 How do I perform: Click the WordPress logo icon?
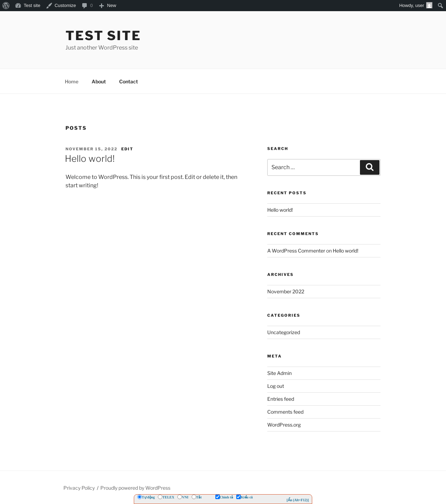6,6
